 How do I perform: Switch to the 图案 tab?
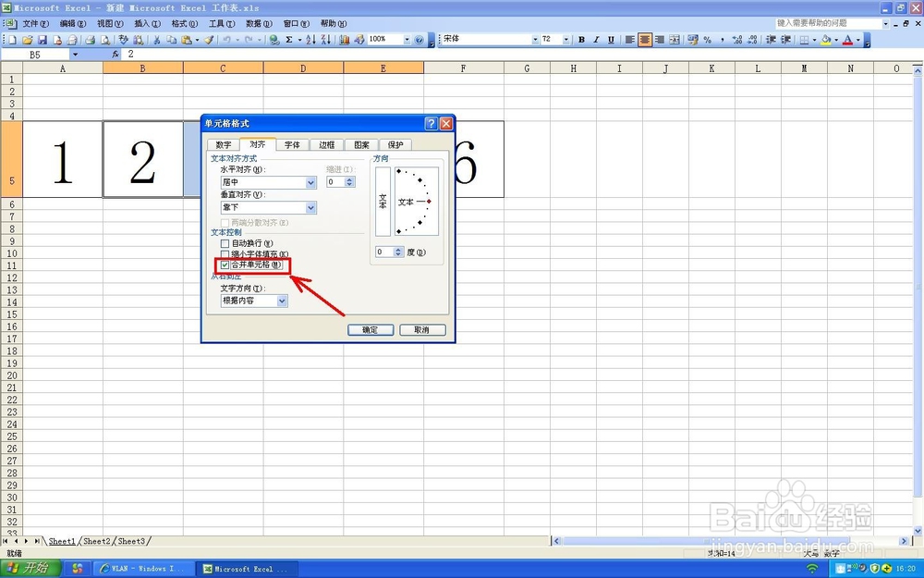click(x=361, y=145)
